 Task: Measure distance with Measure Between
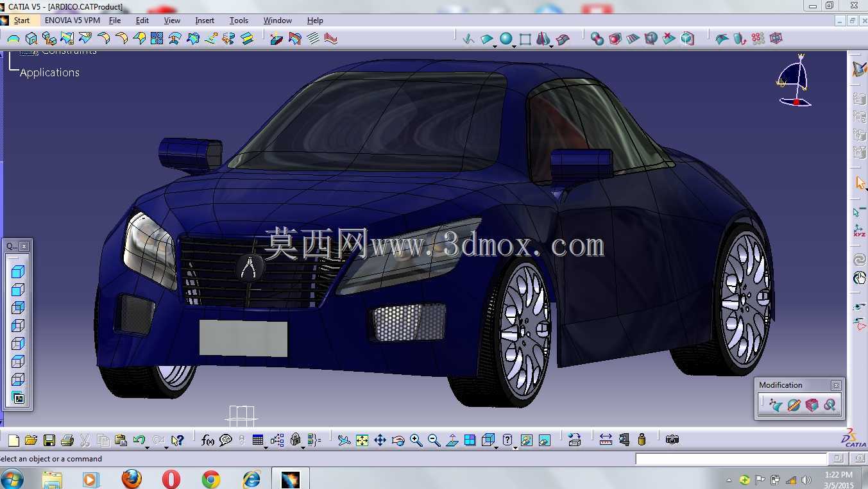[x=606, y=440]
